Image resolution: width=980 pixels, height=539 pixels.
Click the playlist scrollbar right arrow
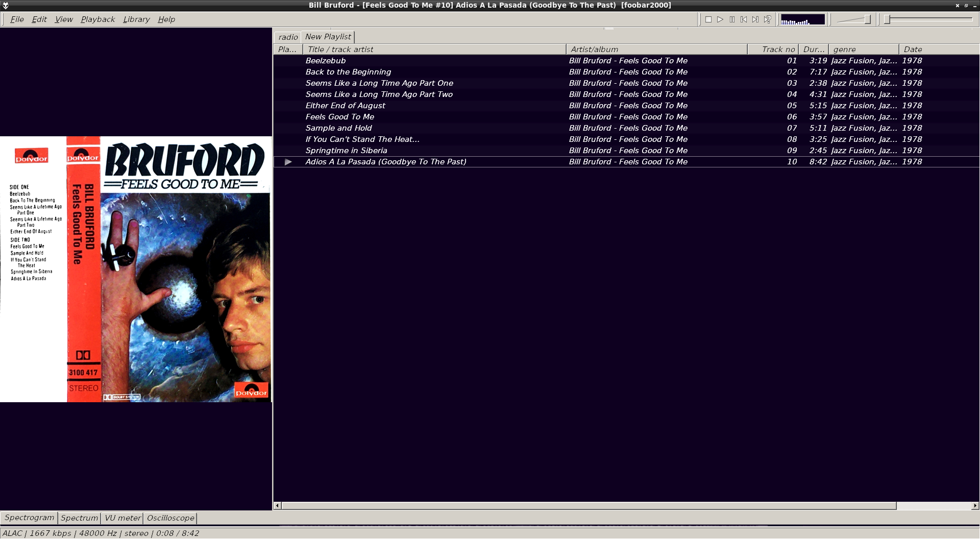click(975, 506)
